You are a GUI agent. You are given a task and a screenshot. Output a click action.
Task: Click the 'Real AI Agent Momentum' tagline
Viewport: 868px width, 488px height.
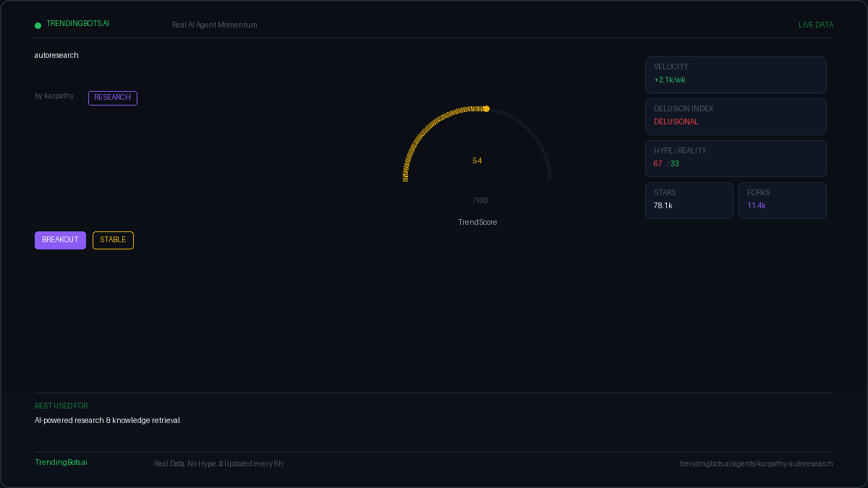coord(215,25)
